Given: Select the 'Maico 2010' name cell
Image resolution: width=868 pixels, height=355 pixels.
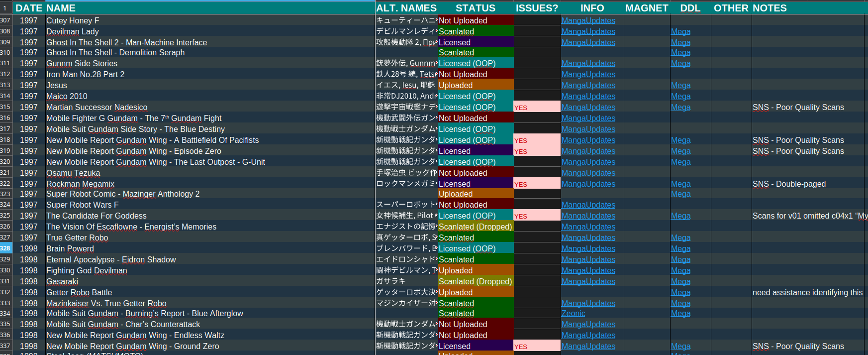Looking at the screenshot, I should coord(210,96).
